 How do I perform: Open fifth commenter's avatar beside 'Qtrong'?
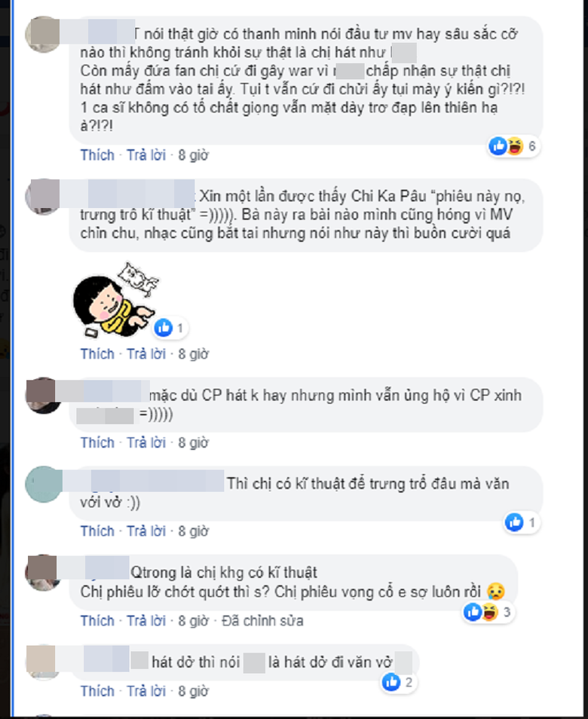pos(43,572)
